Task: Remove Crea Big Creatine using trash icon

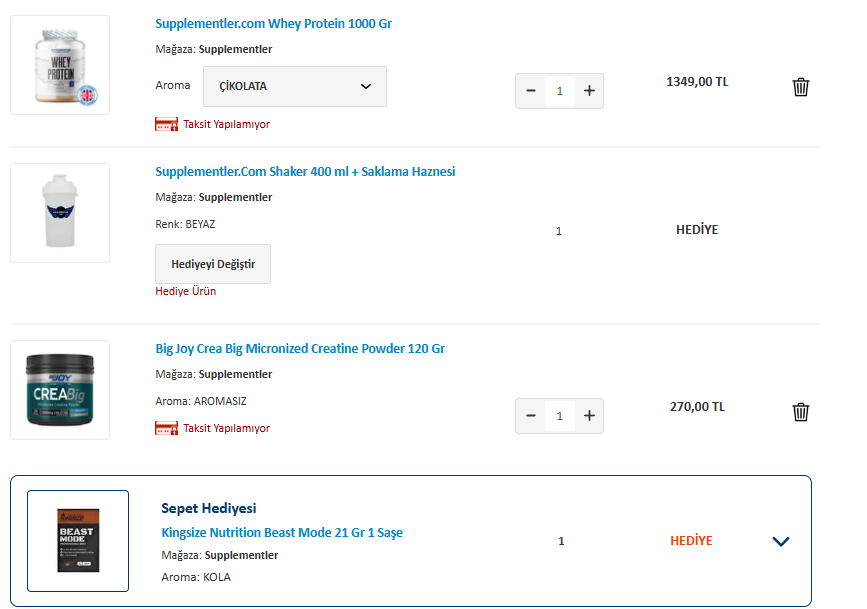Action: 800,412
